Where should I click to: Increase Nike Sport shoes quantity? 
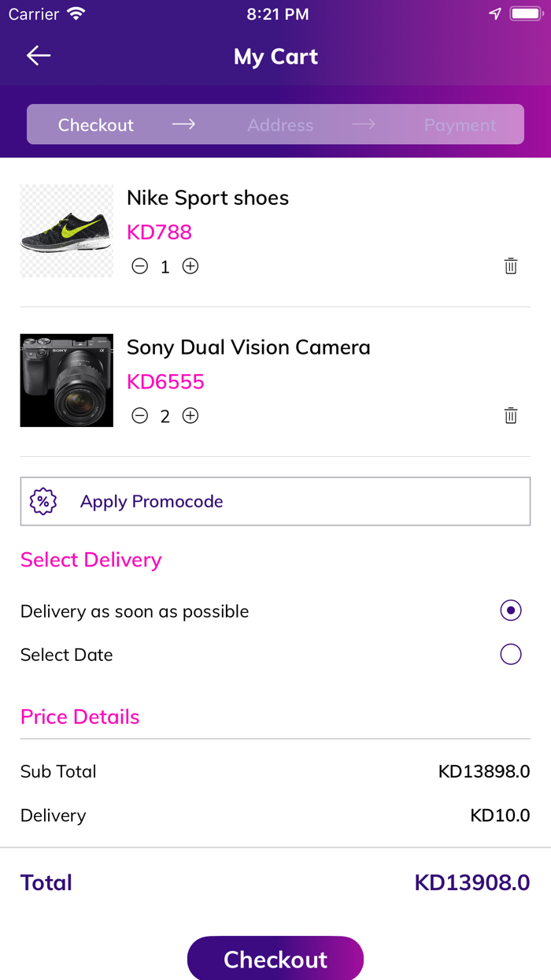coord(190,266)
